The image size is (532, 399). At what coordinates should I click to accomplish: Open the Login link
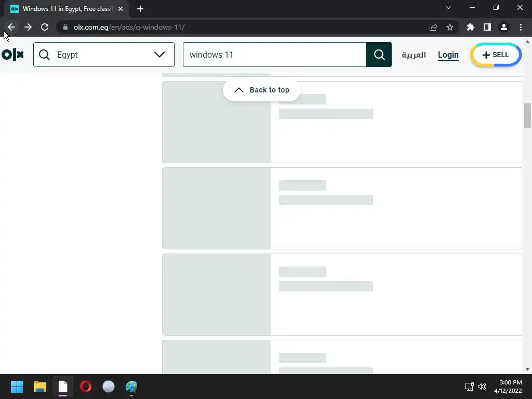click(448, 55)
